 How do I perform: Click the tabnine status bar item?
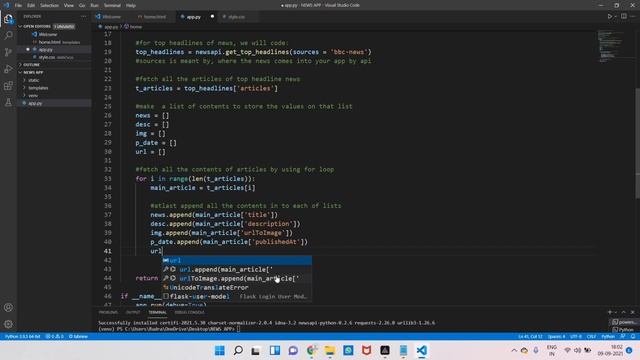click(78, 337)
